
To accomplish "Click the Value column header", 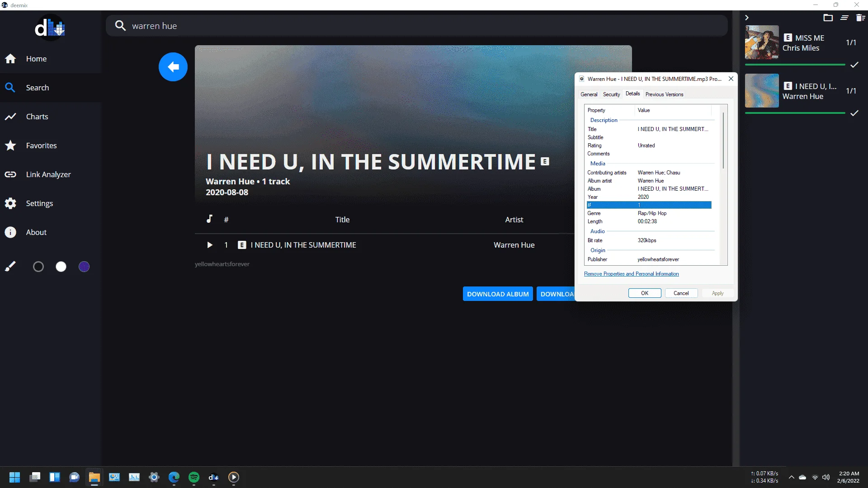I will pos(673,110).
